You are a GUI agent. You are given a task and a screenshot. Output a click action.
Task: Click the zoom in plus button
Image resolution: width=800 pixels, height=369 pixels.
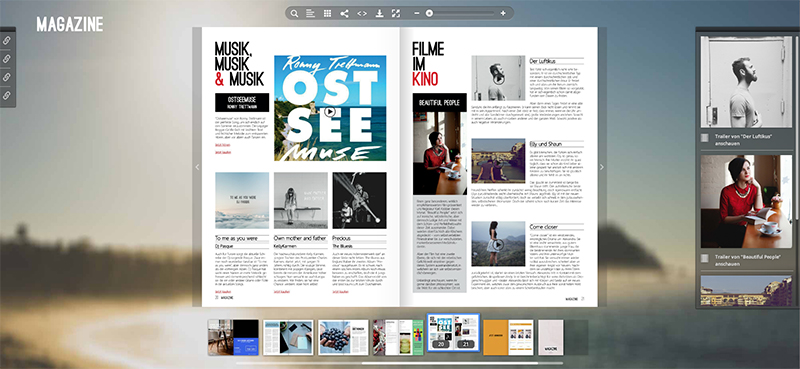pyautogui.click(x=503, y=13)
